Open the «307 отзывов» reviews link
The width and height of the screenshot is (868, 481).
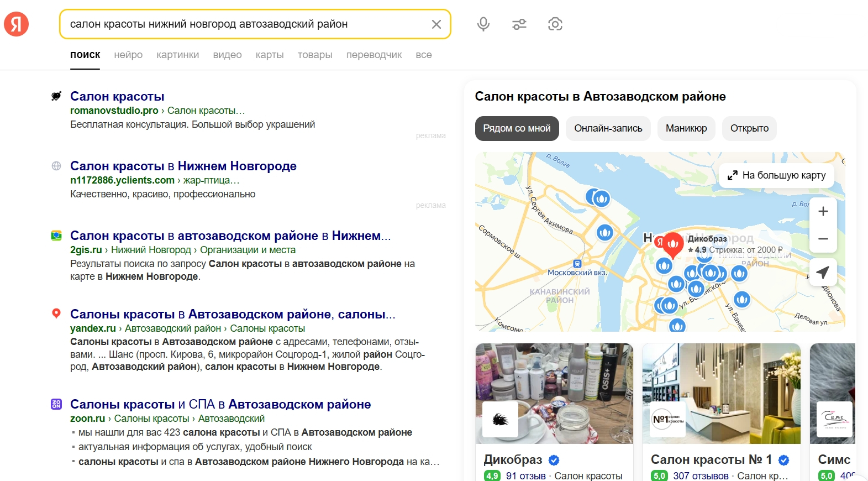(701, 475)
